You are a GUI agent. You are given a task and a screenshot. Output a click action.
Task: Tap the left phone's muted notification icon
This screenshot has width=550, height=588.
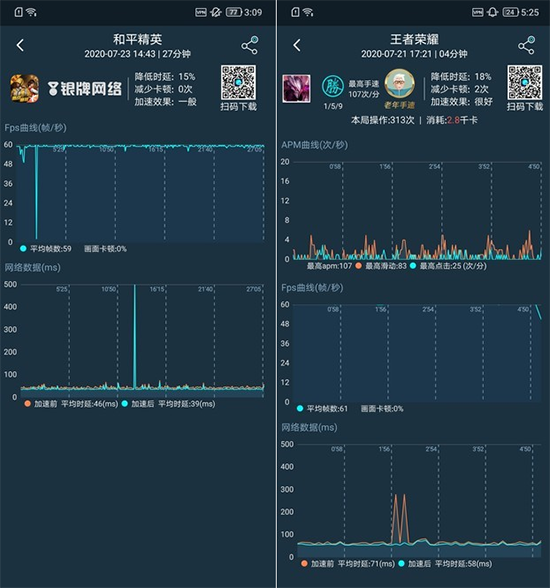point(216,12)
